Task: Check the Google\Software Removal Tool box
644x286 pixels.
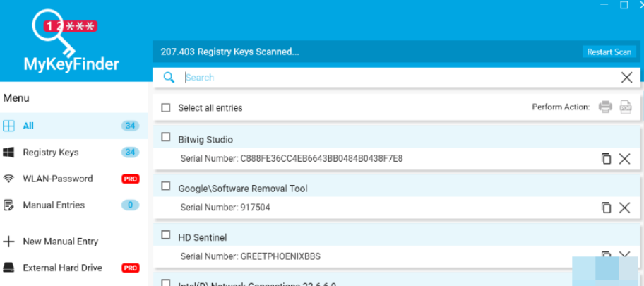Action: (x=165, y=186)
